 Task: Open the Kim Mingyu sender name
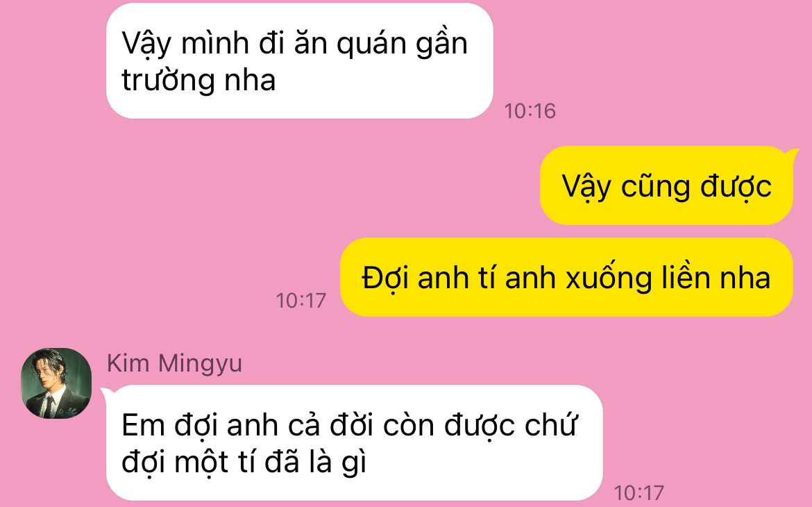(x=174, y=363)
